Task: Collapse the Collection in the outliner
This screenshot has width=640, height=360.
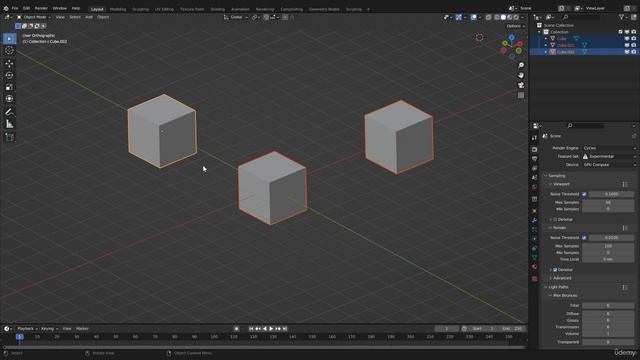Action: [x=539, y=32]
